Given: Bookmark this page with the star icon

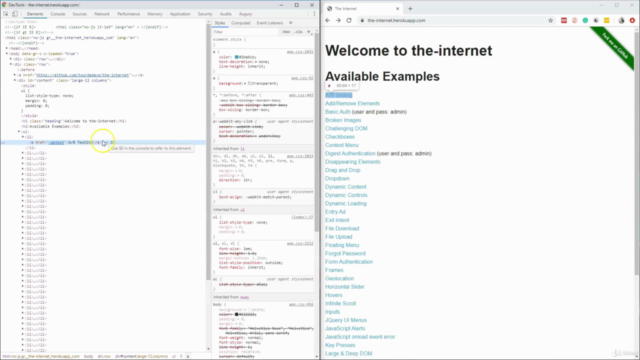Looking at the screenshot, I should (x=551, y=20).
